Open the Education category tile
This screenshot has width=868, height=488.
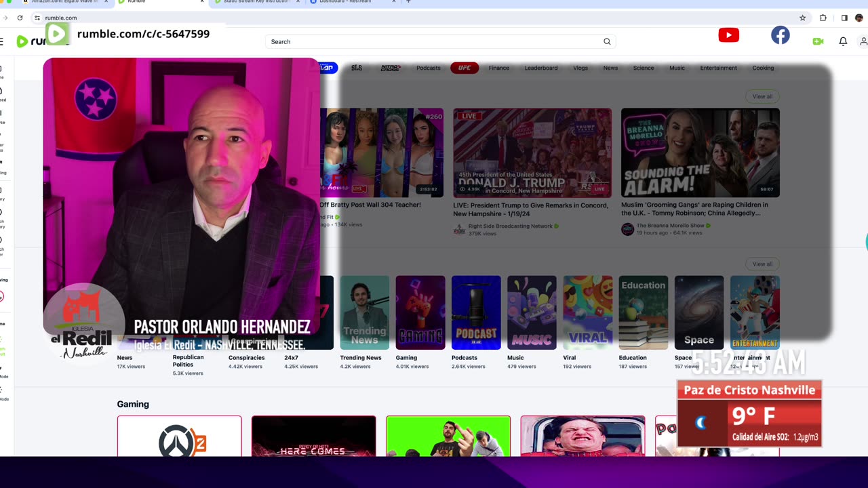[644, 312]
